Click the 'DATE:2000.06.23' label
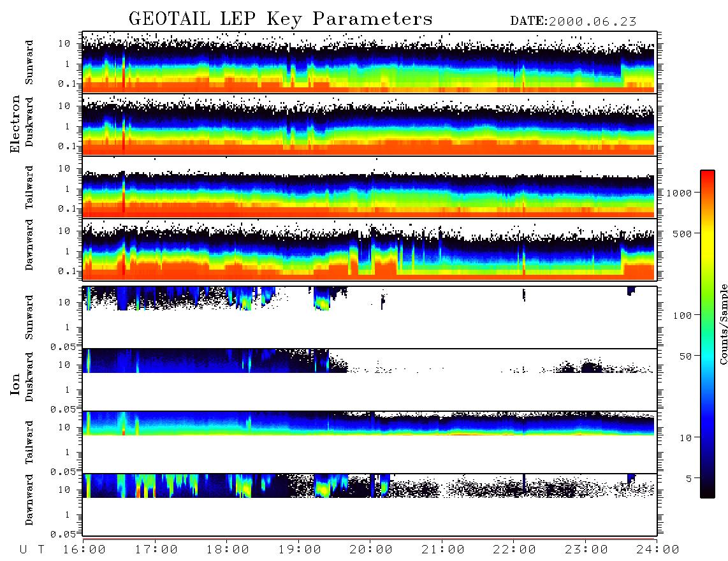 [x=573, y=22]
